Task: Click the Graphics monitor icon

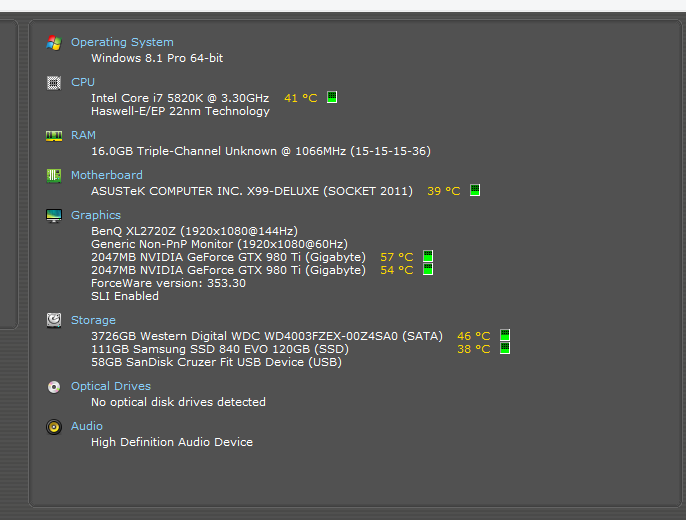Action: pyautogui.click(x=54, y=216)
